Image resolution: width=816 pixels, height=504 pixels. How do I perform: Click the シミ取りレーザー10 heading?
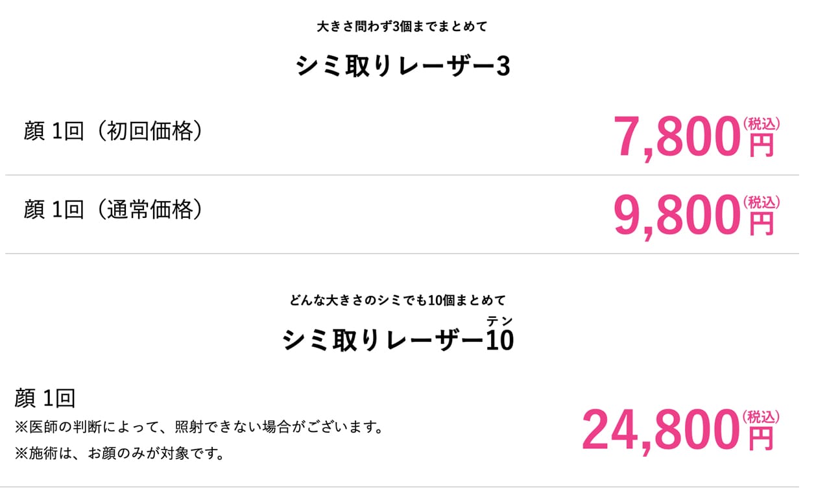(x=398, y=340)
